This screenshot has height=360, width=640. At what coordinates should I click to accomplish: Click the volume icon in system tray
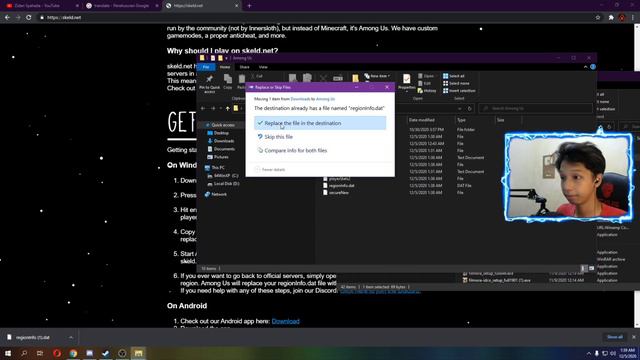613,353
